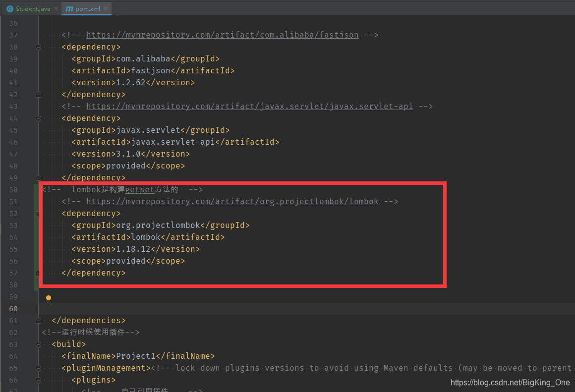Place cursor on empty line 60
The image size is (575, 392).
[306, 309]
